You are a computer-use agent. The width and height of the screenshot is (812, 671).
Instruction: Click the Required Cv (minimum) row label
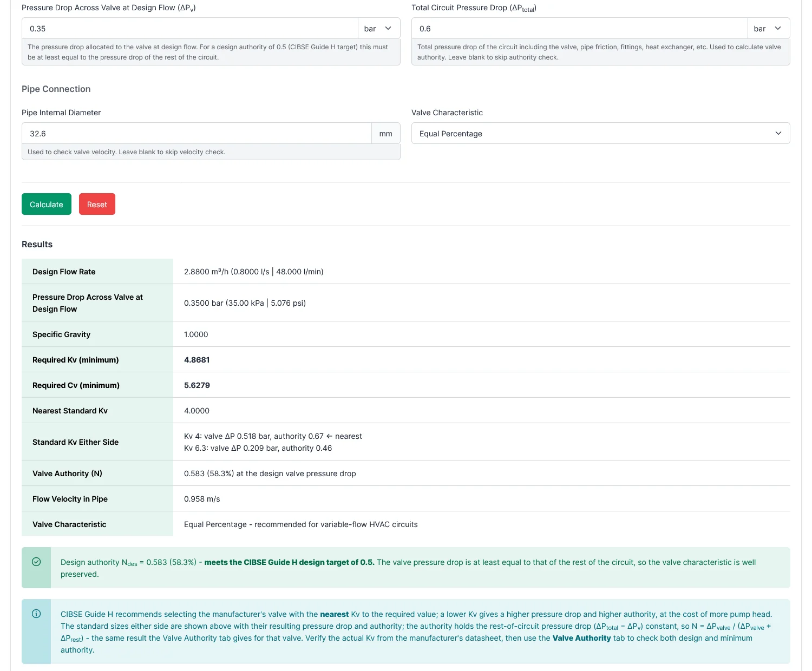[76, 385]
